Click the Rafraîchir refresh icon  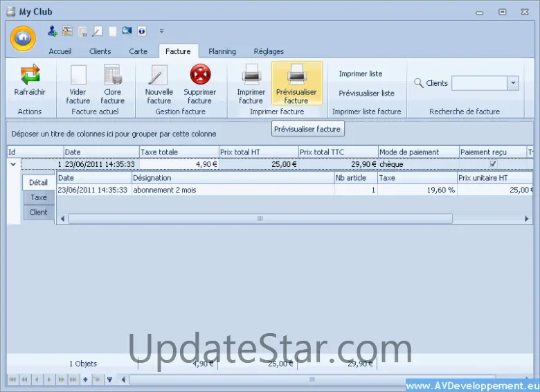pos(30,75)
